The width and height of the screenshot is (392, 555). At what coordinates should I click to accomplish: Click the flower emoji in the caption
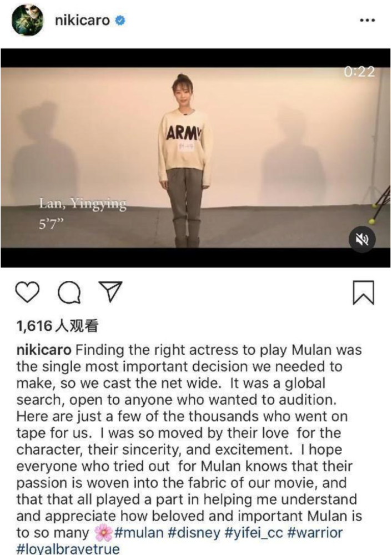tap(103, 533)
